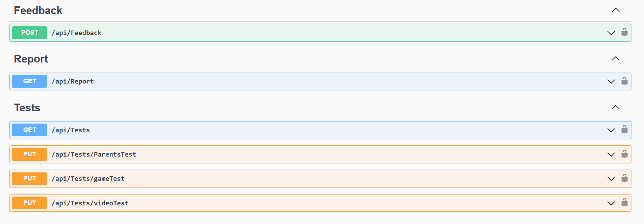Collapse the Tests section using its arrow
This screenshot has height=224, width=644.
[x=616, y=107]
